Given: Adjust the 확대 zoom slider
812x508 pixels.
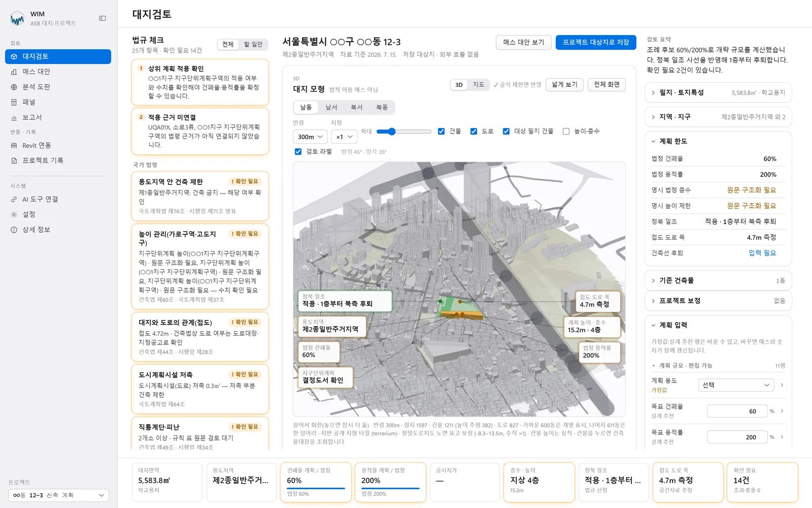Looking at the screenshot, I should (403, 132).
